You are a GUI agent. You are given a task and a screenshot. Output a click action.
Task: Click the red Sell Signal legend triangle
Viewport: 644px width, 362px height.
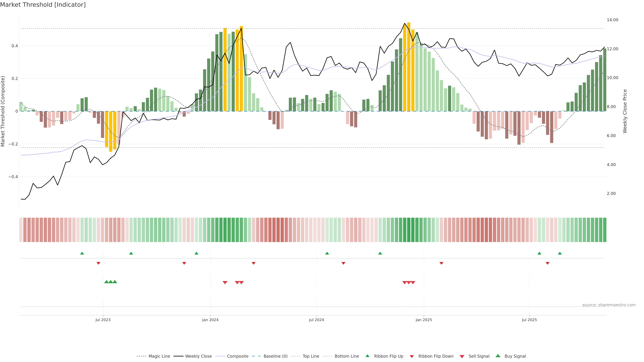coord(462,356)
